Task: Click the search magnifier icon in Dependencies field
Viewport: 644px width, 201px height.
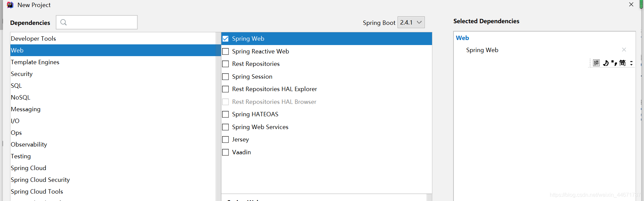Action: click(63, 22)
